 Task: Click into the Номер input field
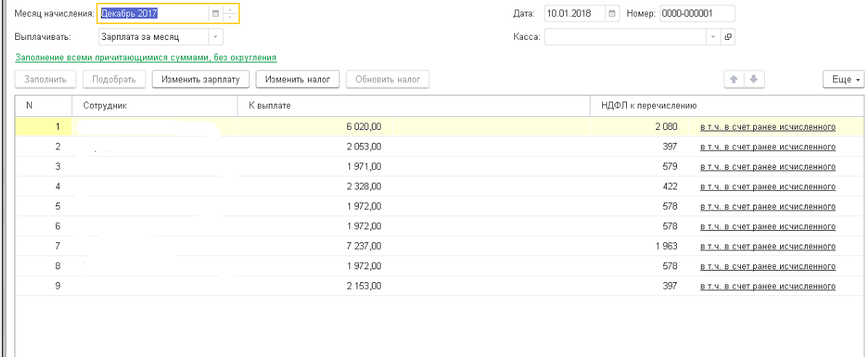[x=697, y=13]
